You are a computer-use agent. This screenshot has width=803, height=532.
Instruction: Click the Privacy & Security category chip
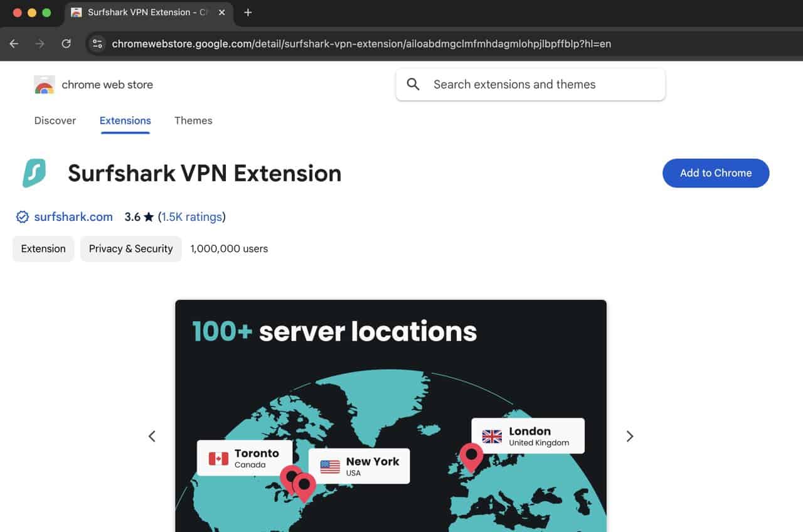[x=130, y=248]
